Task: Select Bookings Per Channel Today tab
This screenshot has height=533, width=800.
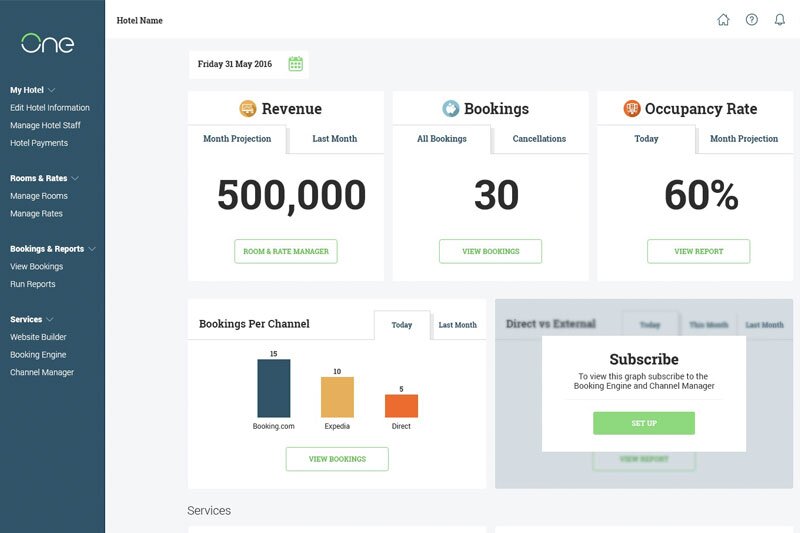Action: tap(402, 325)
